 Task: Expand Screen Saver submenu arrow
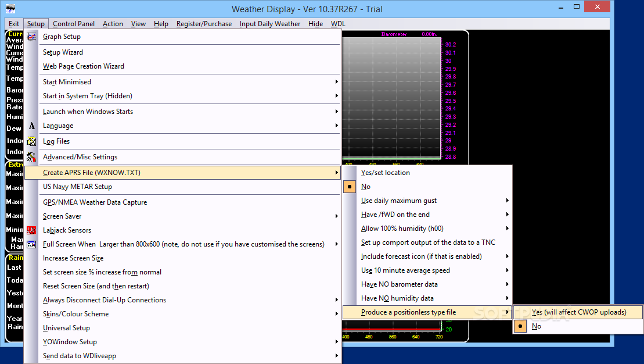pos(336,216)
